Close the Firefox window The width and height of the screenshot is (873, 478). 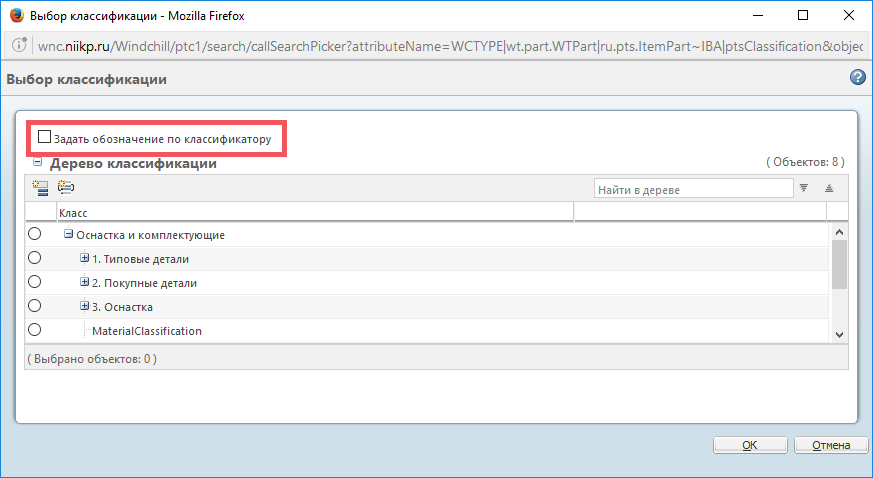[x=849, y=15]
